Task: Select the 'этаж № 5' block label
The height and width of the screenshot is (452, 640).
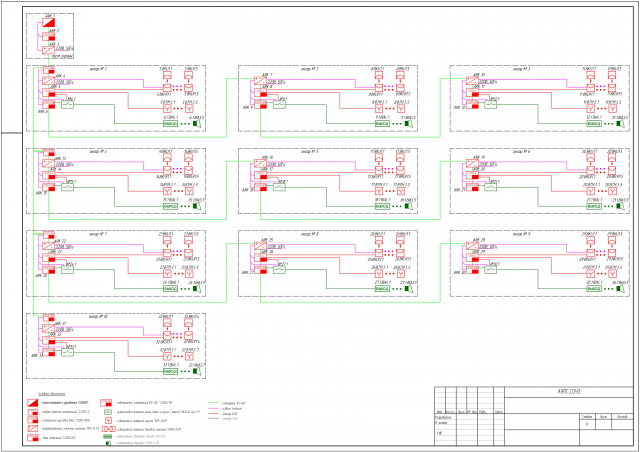Action: pos(310,152)
